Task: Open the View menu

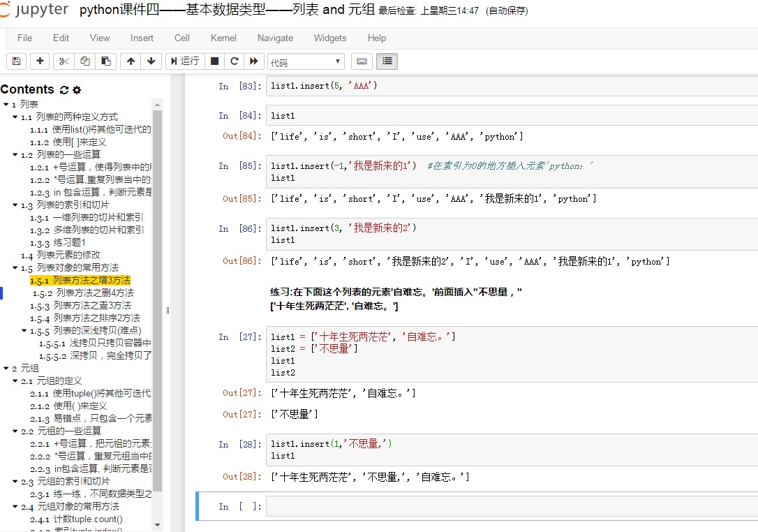Action: point(100,38)
